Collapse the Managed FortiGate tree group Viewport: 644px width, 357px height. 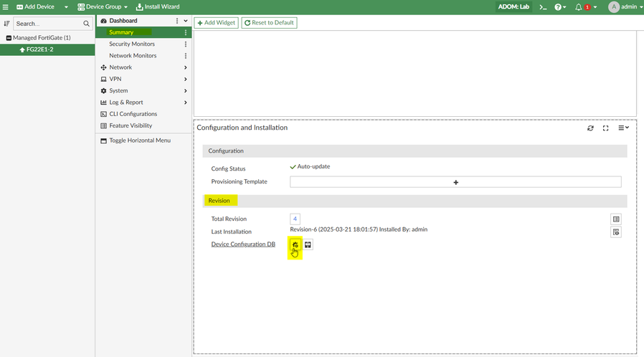[9, 38]
